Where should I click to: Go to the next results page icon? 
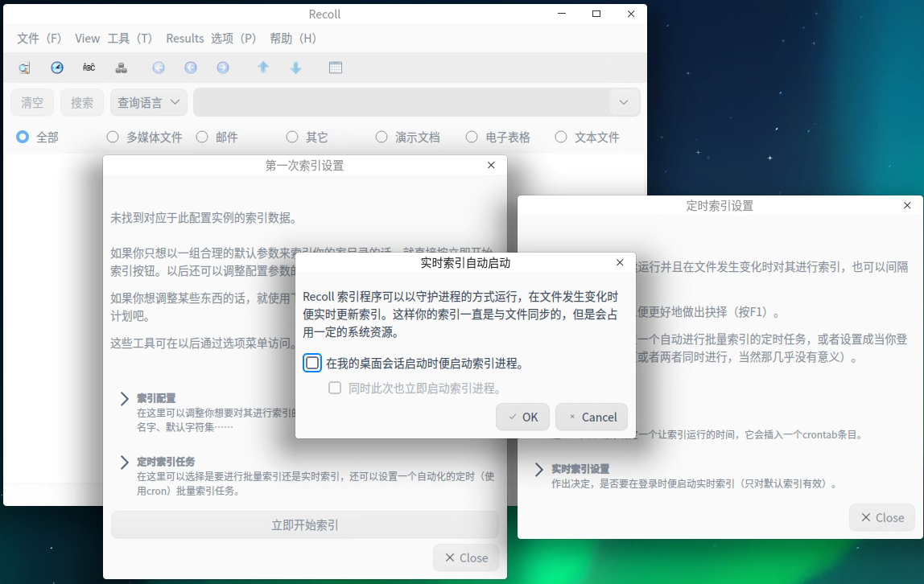pos(223,68)
